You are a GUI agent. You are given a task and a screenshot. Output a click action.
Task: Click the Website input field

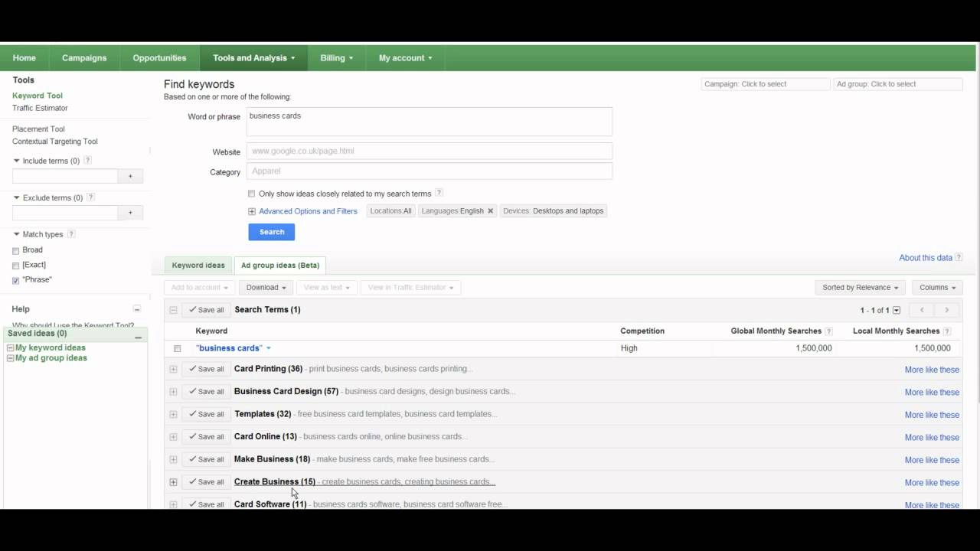(x=430, y=151)
